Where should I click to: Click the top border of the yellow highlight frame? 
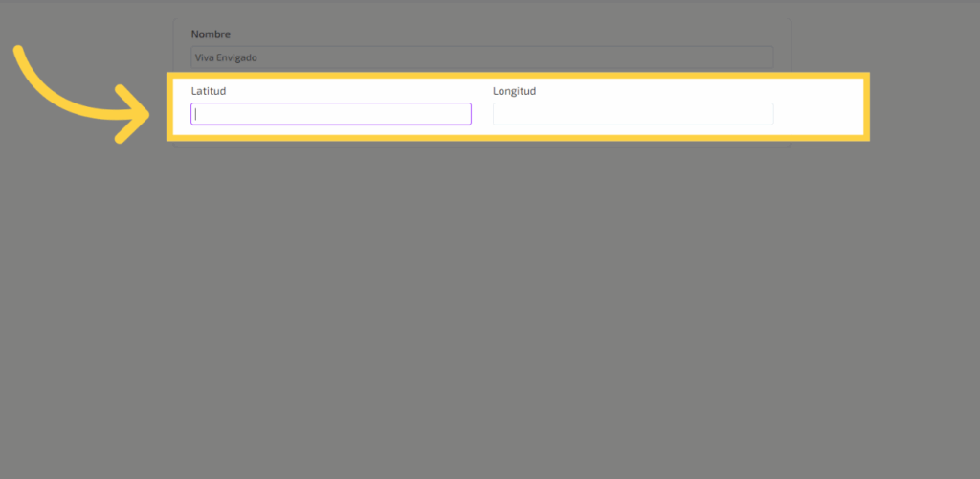pos(517,75)
